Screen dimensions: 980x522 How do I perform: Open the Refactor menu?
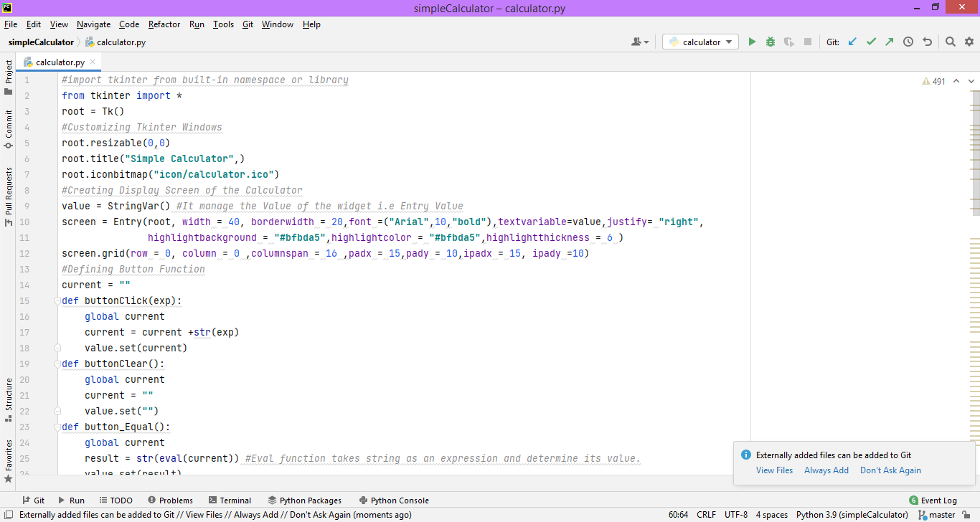click(x=164, y=24)
